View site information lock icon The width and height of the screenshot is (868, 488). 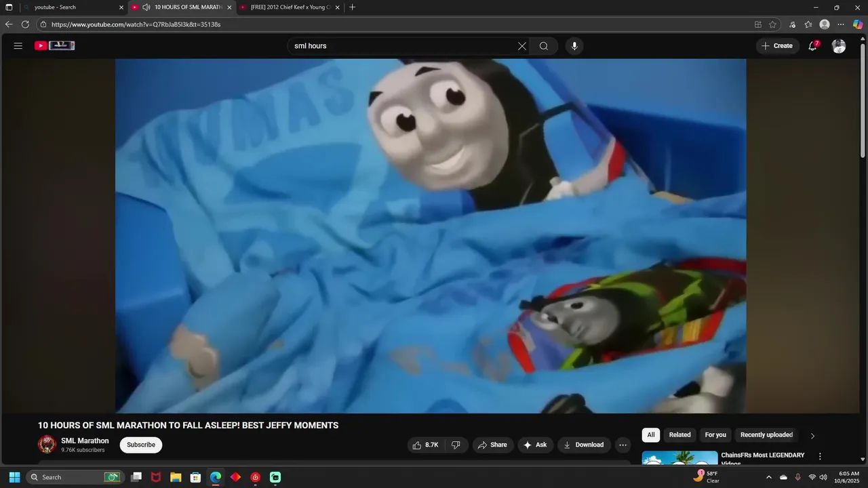click(x=43, y=24)
